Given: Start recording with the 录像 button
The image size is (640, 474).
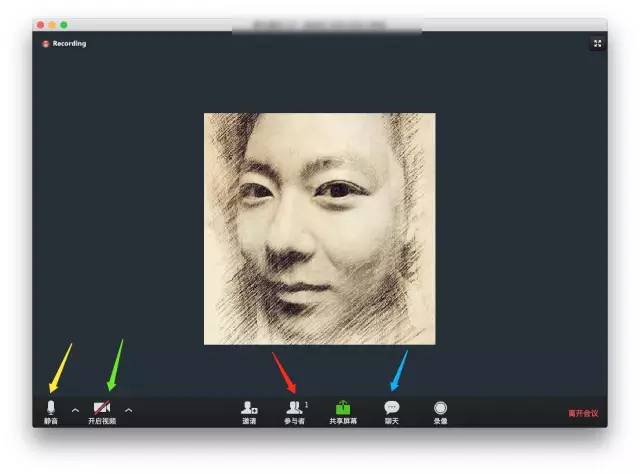Looking at the screenshot, I should coord(440,409).
